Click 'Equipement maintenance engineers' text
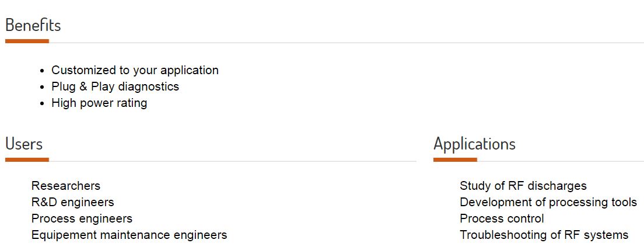The width and height of the screenshot is (644, 250). [x=129, y=235]
